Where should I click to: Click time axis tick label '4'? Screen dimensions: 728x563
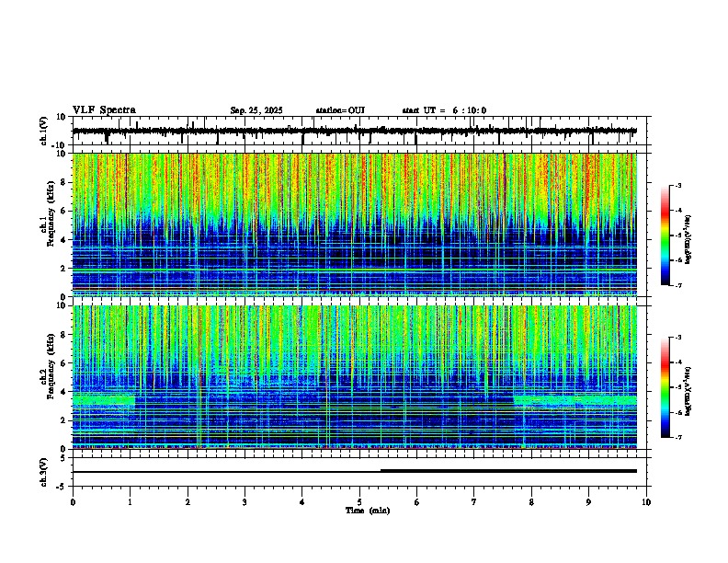click(302, 502)
